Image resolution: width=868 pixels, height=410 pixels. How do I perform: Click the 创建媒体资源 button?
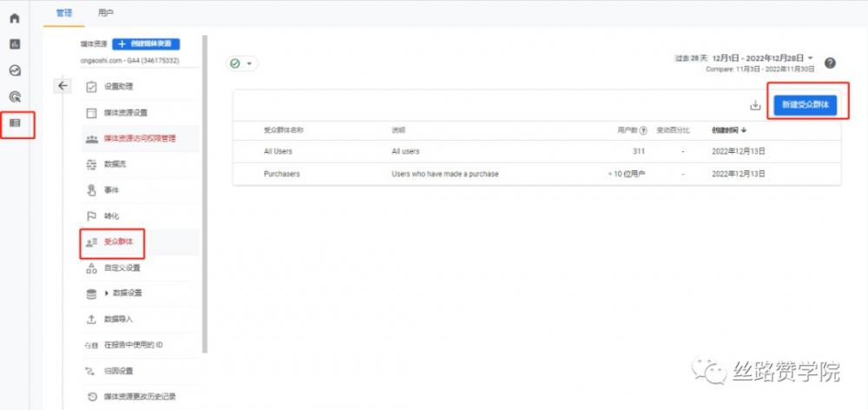[146, 44]
